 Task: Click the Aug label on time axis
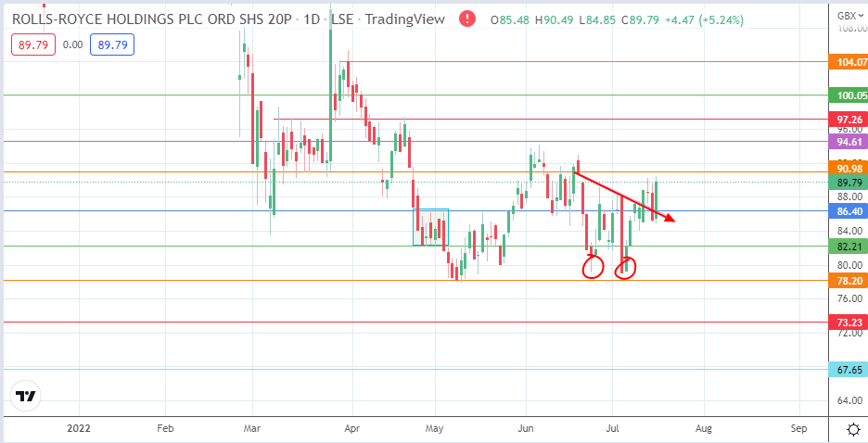tap(704, 428)
